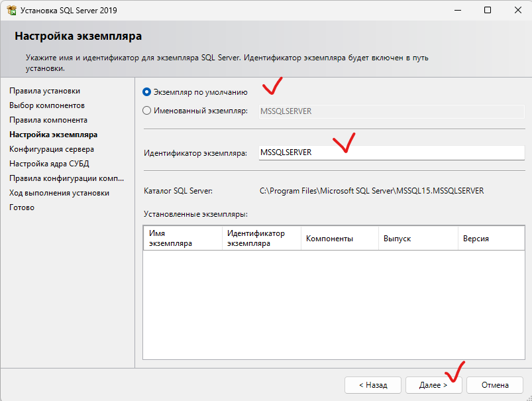532x401 pixels.
Task: Select the "Настройка ядра СУБД" sidebar step
Action: [49, 164]
